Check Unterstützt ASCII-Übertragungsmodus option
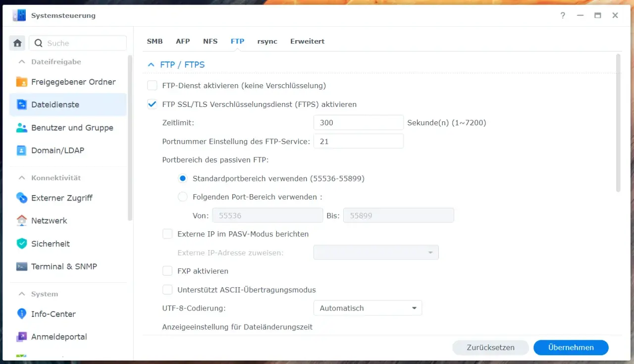This screenshot has height=364, width=634. (167, 290)
